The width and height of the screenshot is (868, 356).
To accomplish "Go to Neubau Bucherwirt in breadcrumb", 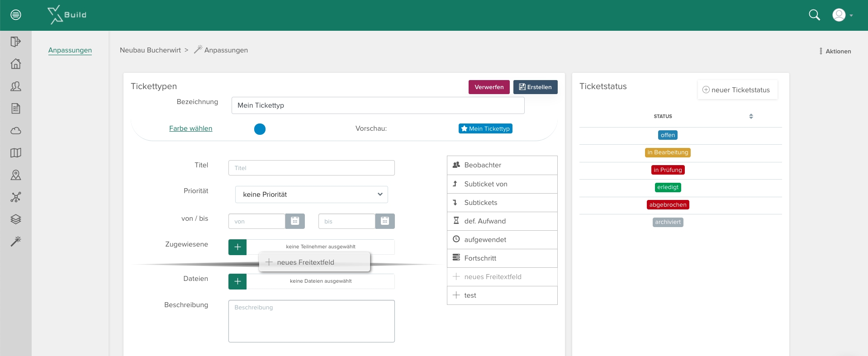I will [x=150, y=50].
